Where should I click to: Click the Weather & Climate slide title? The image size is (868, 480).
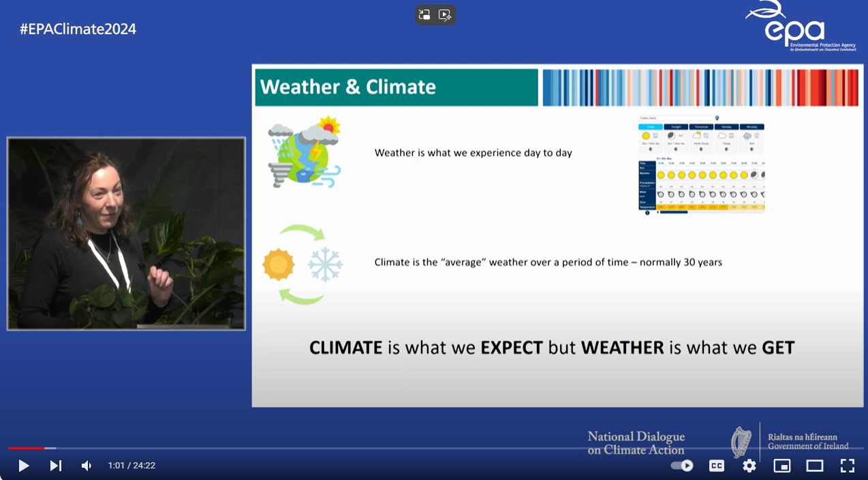coord(348,87)
